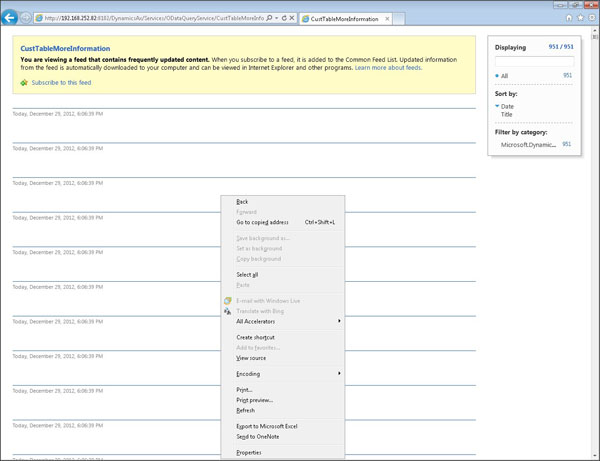This screenshot has height=461, width=600.
Task: Click the search magnifier in address bar
Action: [x=269, y=18]
